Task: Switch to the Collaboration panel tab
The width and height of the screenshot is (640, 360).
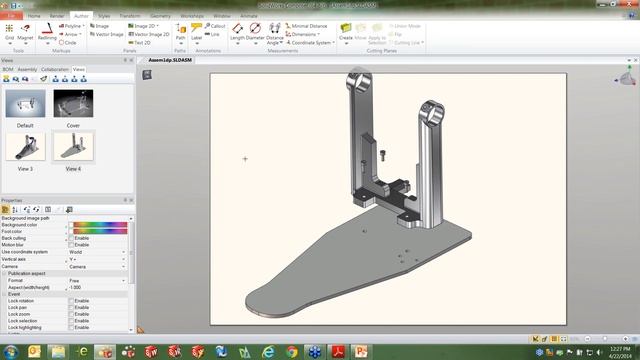Action: pyautogui.click(x=55, y=69)
